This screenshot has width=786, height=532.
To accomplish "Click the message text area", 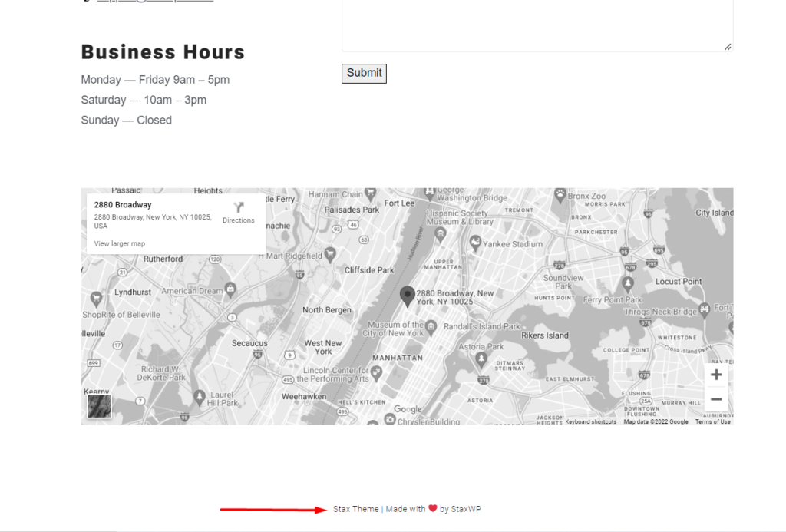I will point(537,25).
